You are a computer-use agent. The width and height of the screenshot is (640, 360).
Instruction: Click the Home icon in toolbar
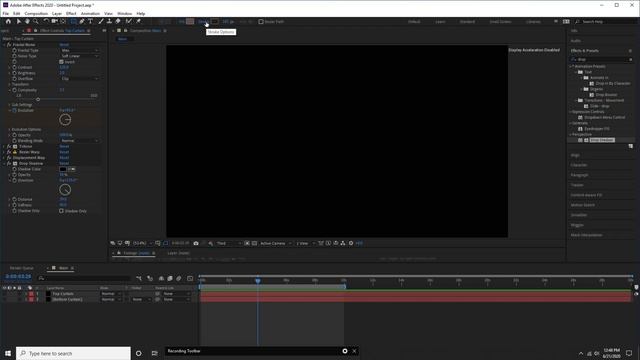pyautogui.click(x=8, y=21)
